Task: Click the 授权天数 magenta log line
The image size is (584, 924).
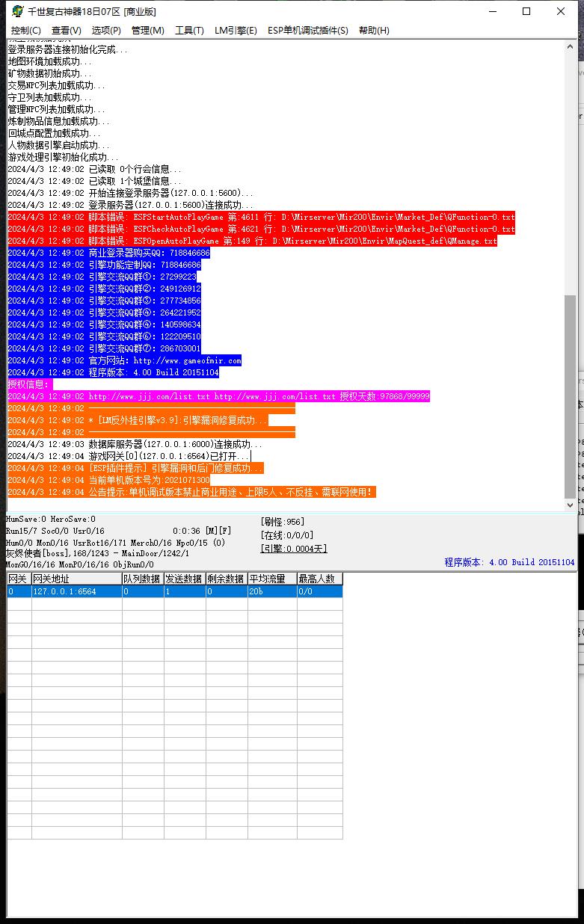Action: [219, 396]
